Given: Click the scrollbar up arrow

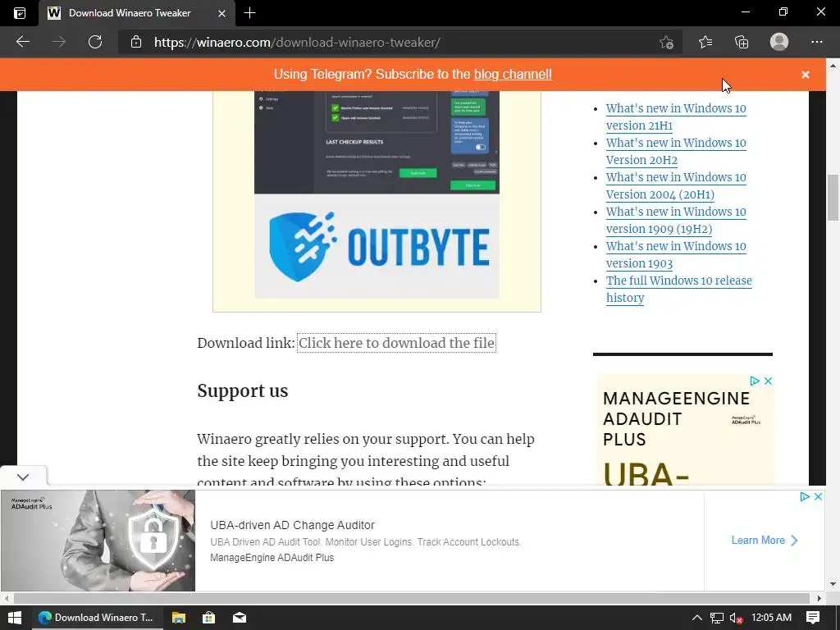Looking at the screenshot, I should [833, 66].
